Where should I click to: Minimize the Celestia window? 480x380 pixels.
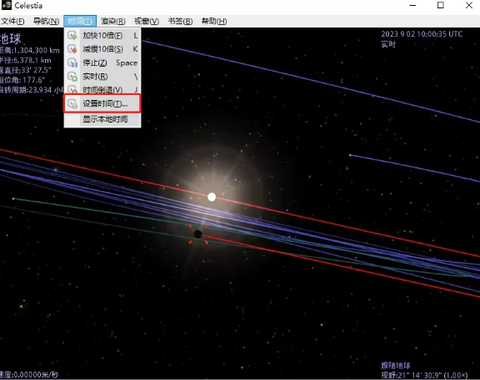[413, 5]
